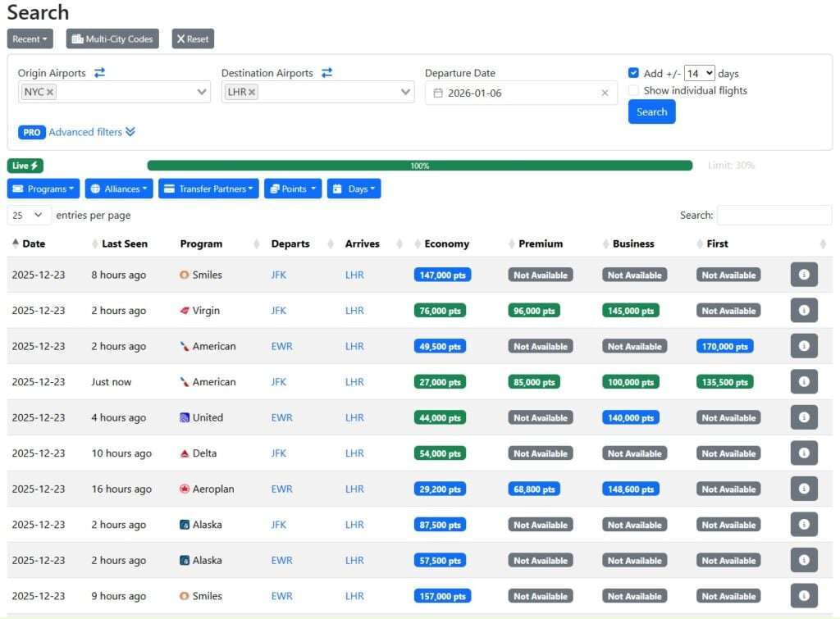Screen dimensions: 840x619
Task: Open the Transfer Partners filter dropdown
Action: [208, 189]
